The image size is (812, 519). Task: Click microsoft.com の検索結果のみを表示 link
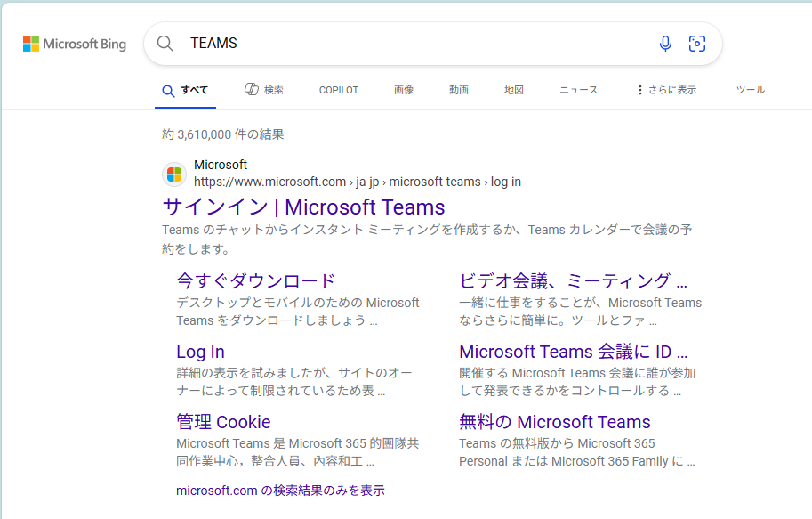[280, 491]
